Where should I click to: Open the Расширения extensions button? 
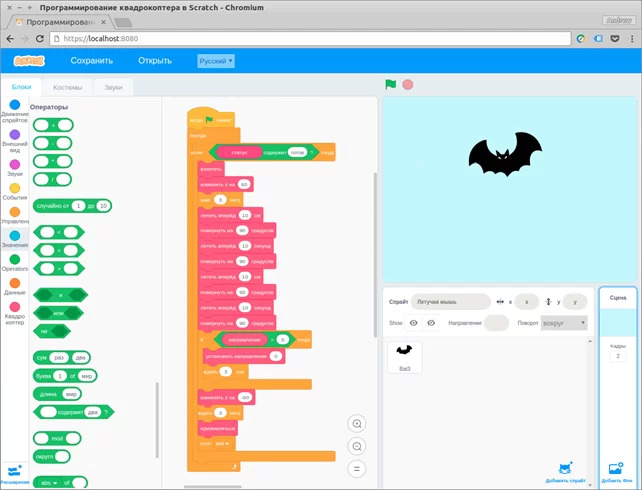click(x=14, y=471)
